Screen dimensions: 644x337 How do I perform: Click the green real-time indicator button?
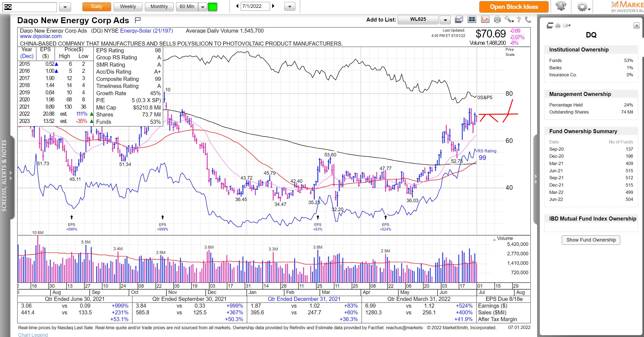(x=212, y=7)
